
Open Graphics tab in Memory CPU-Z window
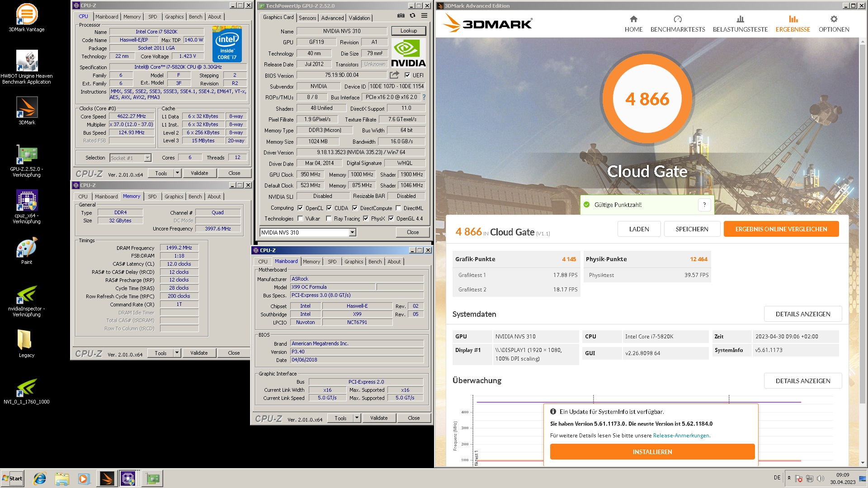(x=174, y=197)
